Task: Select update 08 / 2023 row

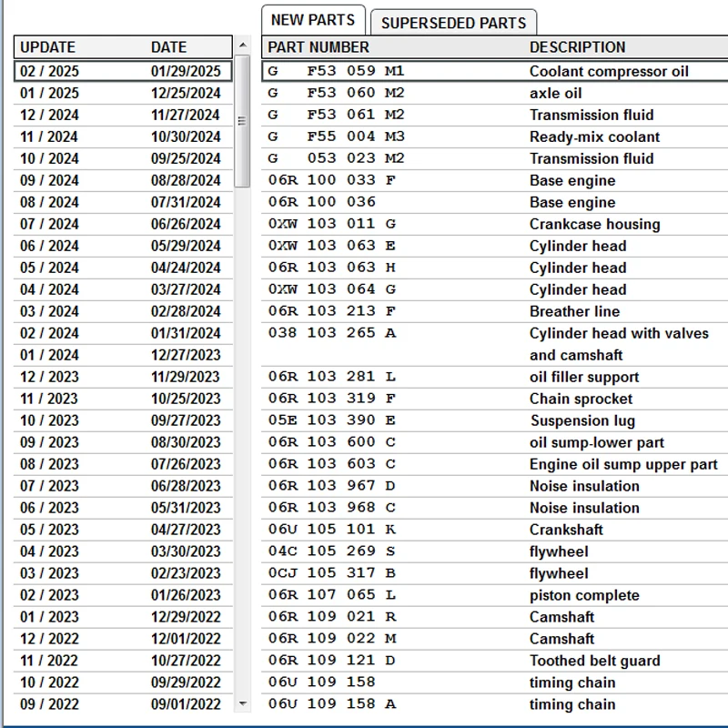Action: click(x=123, y=464)
